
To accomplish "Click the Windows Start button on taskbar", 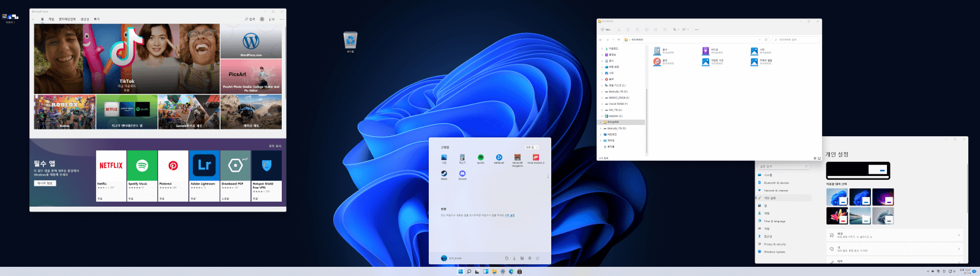I will pos(461,271).
